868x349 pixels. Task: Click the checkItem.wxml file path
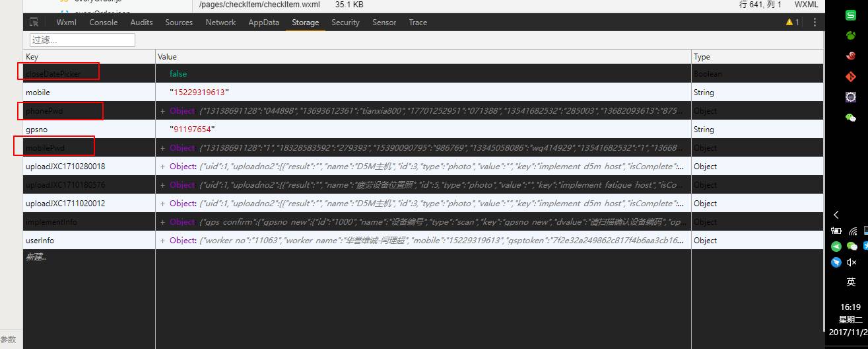(x=259, y=5)
